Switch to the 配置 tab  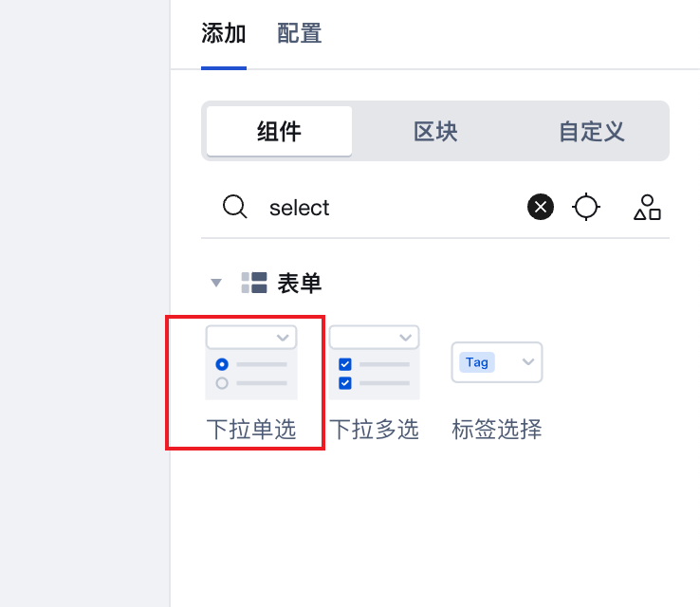(x=299, y=33)
